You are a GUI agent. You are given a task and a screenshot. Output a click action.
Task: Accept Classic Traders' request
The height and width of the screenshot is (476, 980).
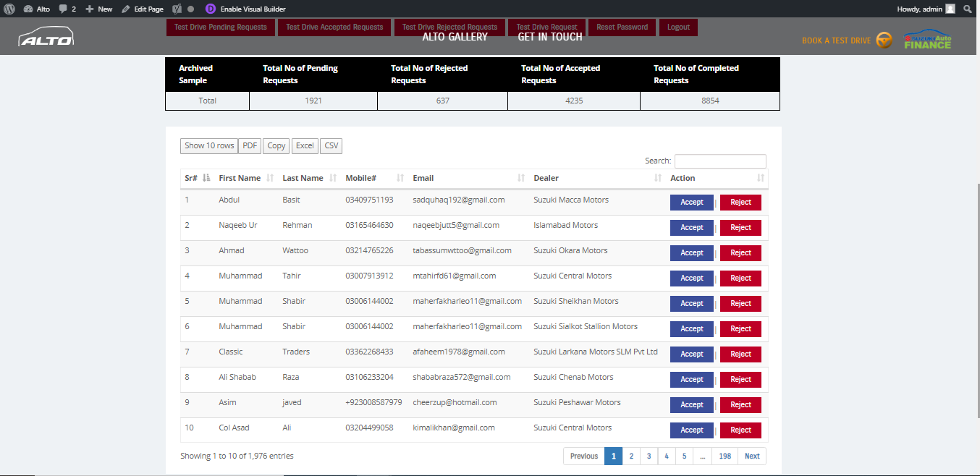pos(692,354)
